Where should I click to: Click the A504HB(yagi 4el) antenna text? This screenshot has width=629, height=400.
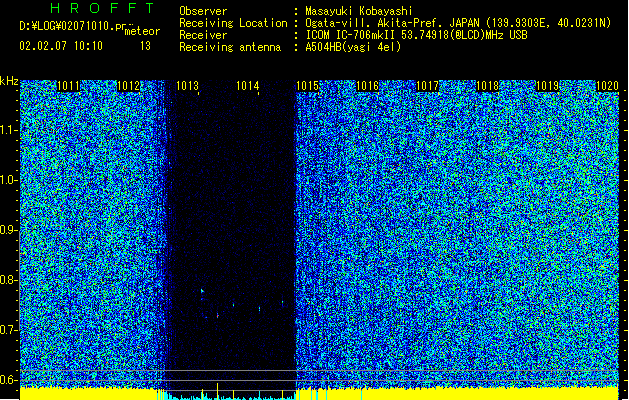pos(353,47)
